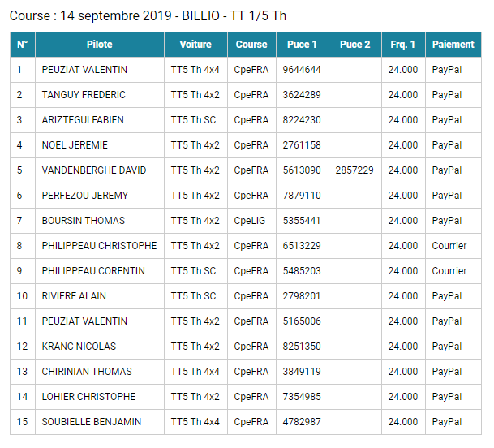Viewport: 494px width, 448px height.
Task: Click the VANDENBERGHE DAVID pilot name
Action: click(x=94, y=170)
